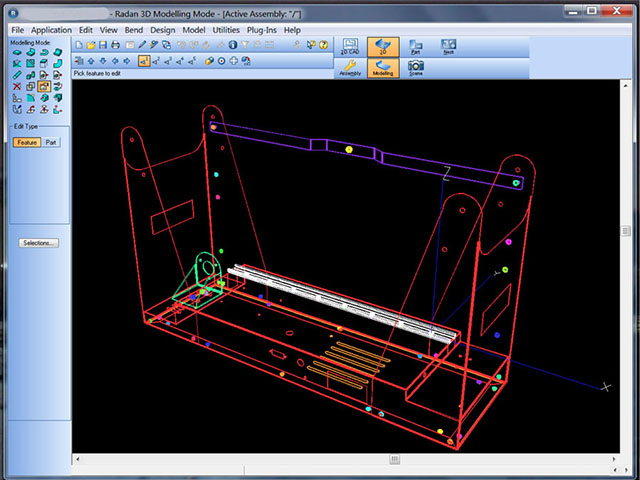Image resolution: width=640 pixels, height=480 pixels.
Task: Select the pencil icon in the top toolbar
Action: 142,45
